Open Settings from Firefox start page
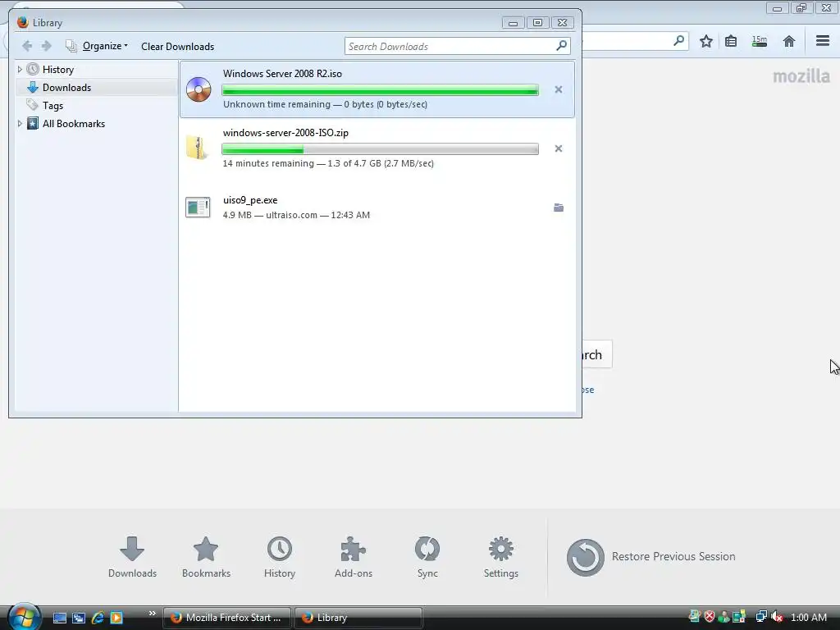This screenshot has width=840, height=630. [x=501, y=557]
